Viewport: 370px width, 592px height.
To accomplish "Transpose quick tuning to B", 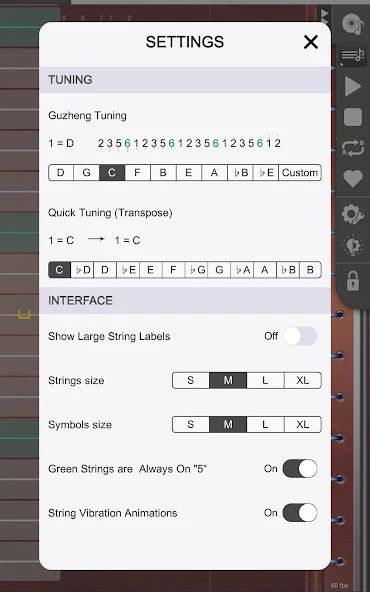I will click(x=310, y=270).
